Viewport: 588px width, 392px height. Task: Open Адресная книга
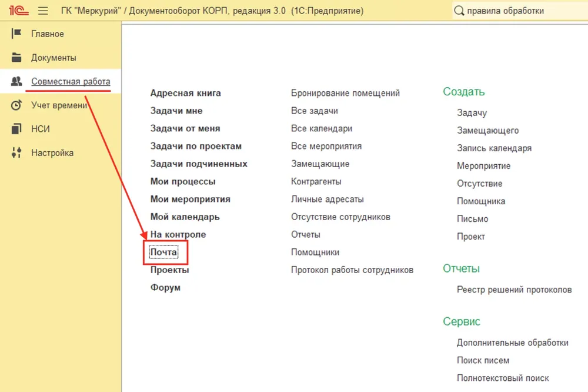point(186,93)
